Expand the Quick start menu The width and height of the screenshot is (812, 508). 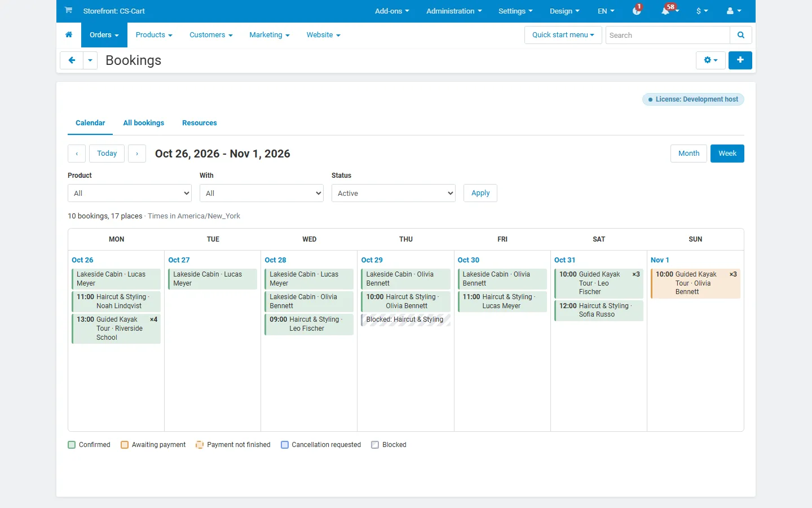[x=563, y=35]
